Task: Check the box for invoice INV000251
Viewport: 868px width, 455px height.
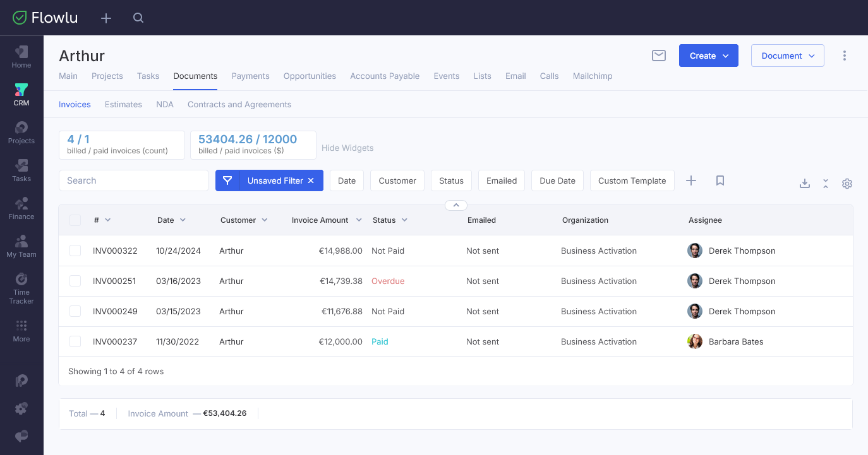Action: [75, 281]
